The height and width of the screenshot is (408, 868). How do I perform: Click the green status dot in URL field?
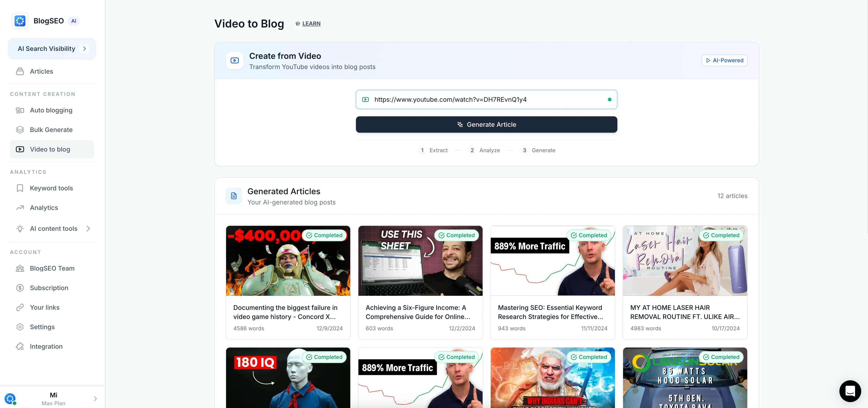tap(609, 100)
